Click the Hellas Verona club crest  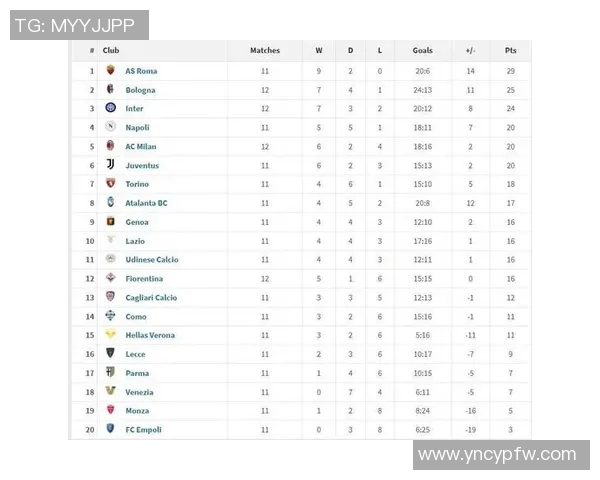tap(111, 335)
